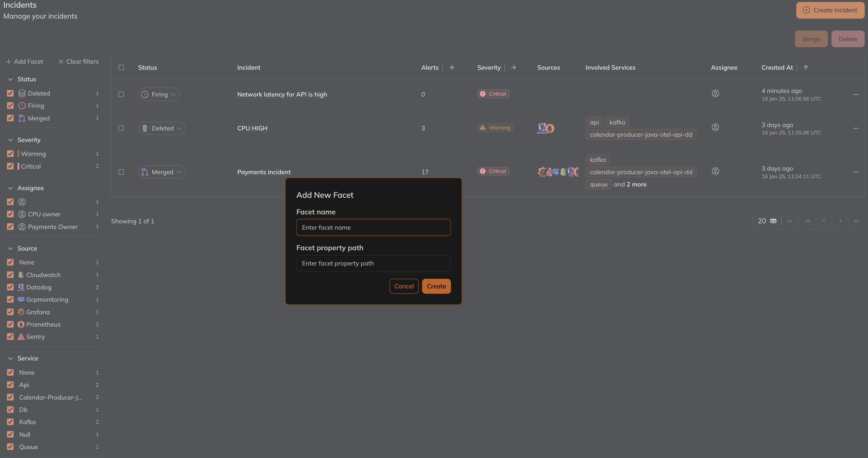This screenshot has height=458, width=868.
Task: Open the page size dropdown showing 20
Action: pyautogui.click(x=789, y=221)
